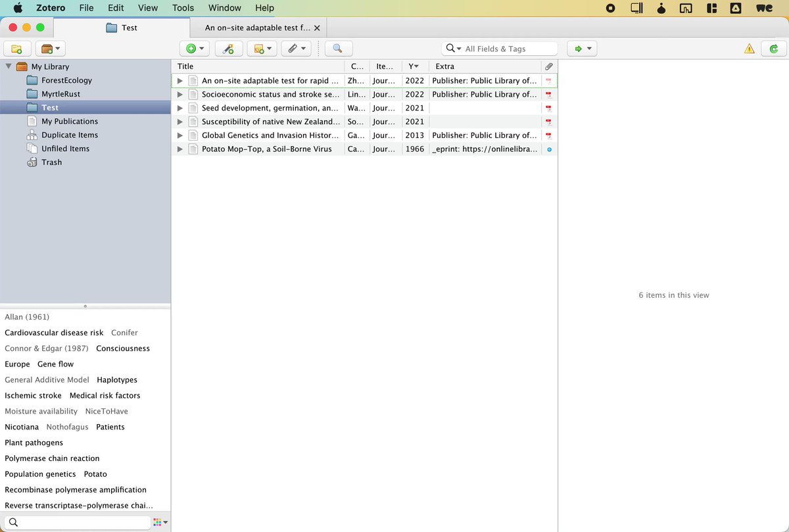This screenshot has width=789, height=532.
Task: Expand the Potato Mop-Top item
Action: coord(180,149)
